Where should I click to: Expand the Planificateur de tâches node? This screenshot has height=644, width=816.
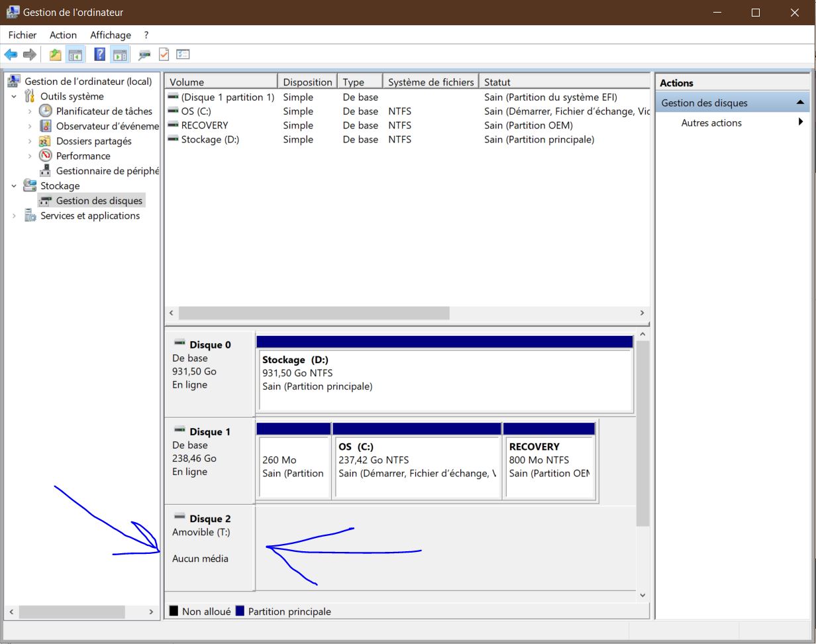click(30, 111)
